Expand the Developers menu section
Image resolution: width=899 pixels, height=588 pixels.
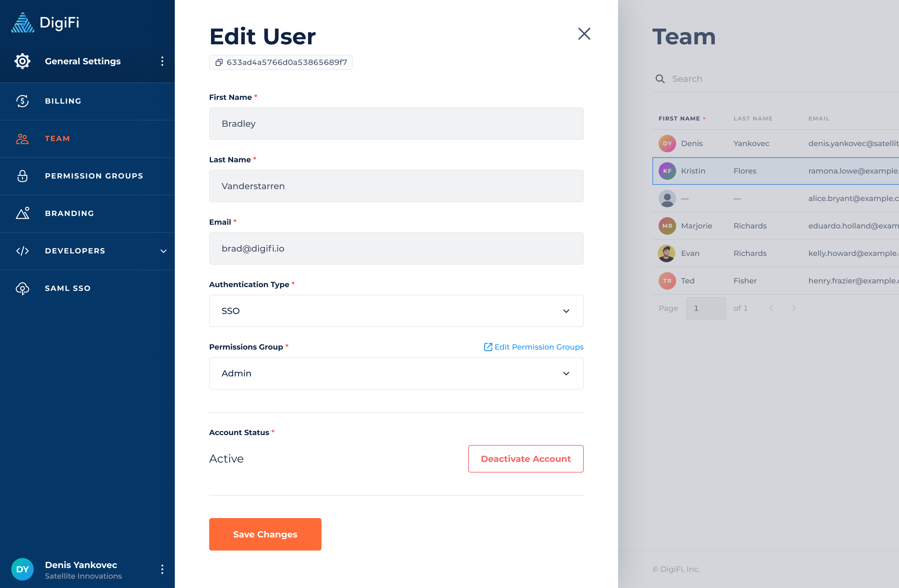tap(163, 251)
